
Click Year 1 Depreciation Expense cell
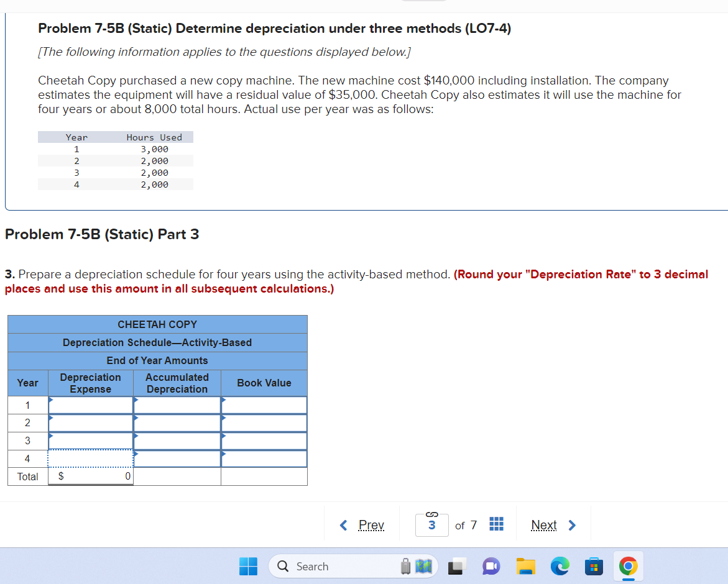90,404
